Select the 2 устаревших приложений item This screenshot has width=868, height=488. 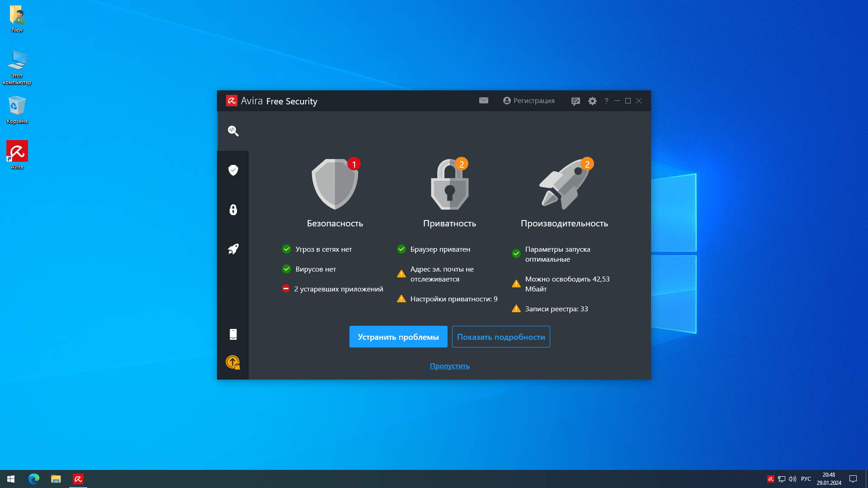[x=338, y=289]
